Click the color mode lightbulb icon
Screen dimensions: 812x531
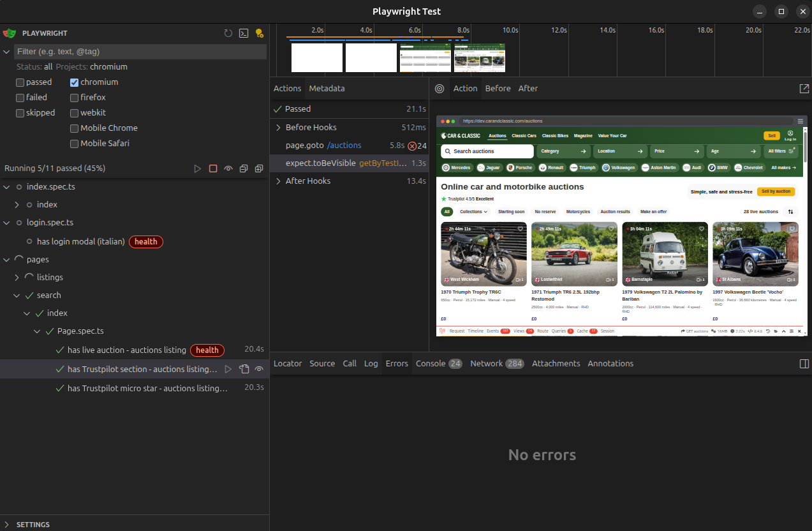pyautogui.click(x=259, y=33)
